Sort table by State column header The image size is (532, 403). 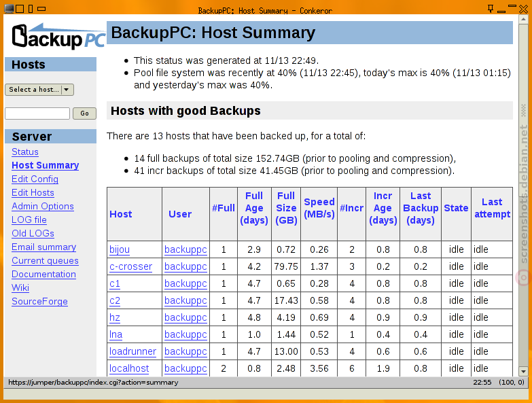(x=456, y=208)
